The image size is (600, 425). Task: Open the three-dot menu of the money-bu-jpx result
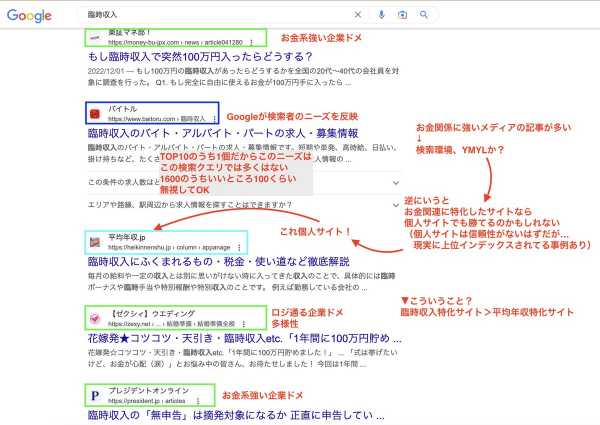pos(251,42)
